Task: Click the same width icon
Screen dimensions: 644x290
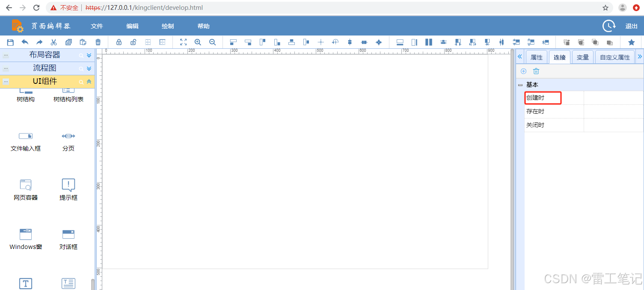Action: (x=400, y=42)
